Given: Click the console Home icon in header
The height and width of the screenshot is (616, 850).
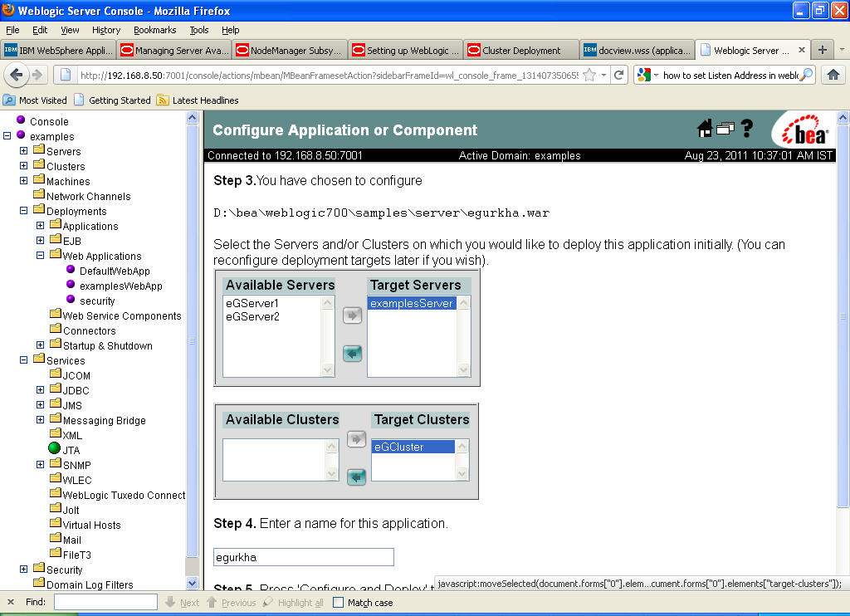Looking at the screenshot, I should click(x=705, y=129).
